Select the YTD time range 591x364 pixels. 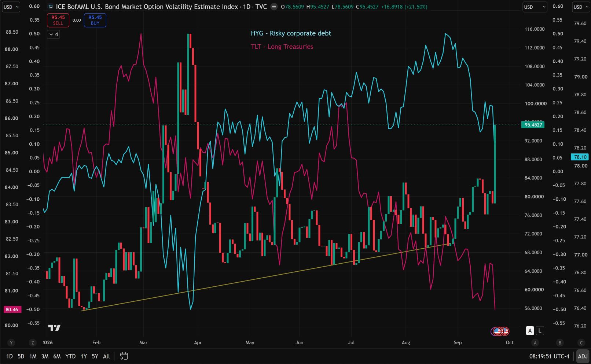point(70,356)
